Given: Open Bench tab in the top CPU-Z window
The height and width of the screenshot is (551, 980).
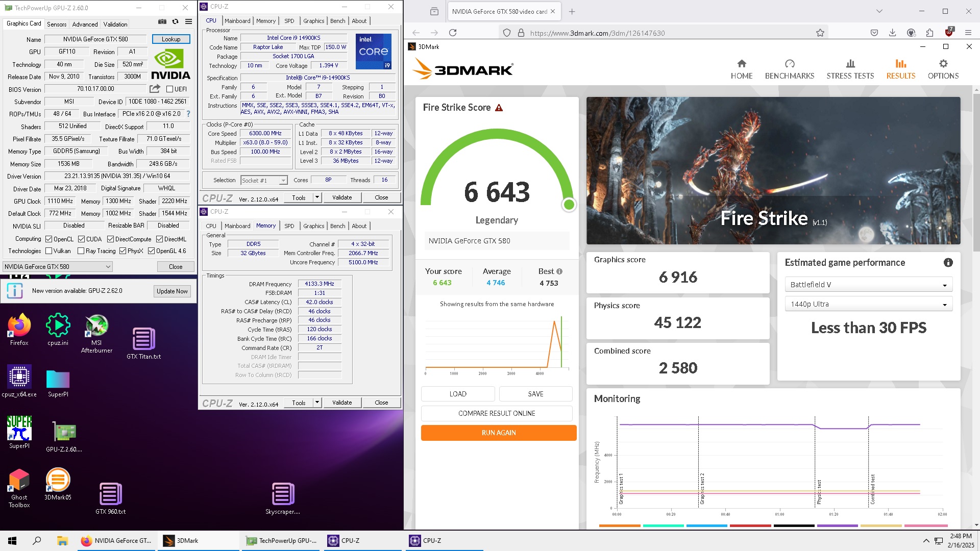Looking at the screenshot, I should pos(337,21).
